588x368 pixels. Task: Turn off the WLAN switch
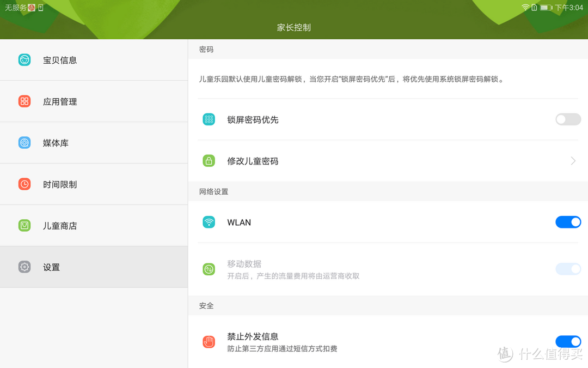(568, 222)
